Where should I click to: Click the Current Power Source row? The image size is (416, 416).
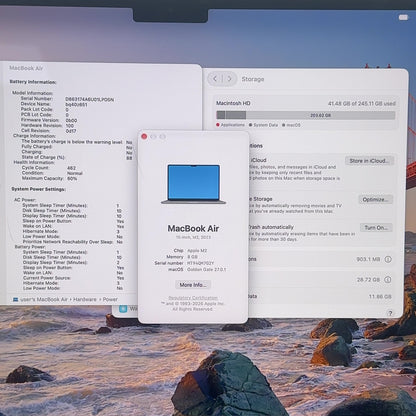click(73, 278)
